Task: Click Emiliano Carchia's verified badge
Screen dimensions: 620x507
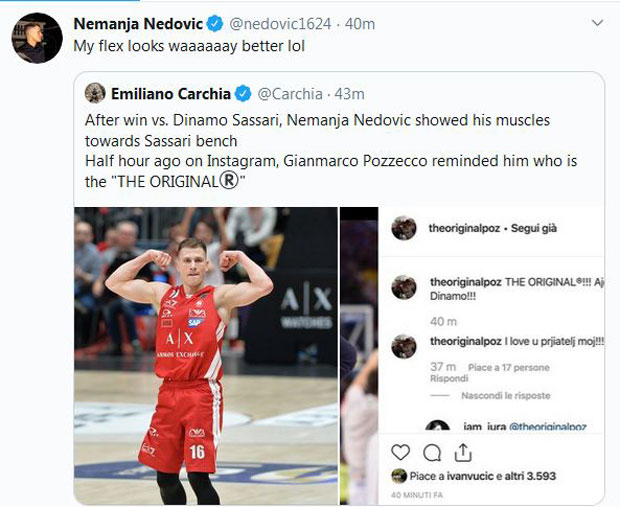Action: (x=243, y=94)
